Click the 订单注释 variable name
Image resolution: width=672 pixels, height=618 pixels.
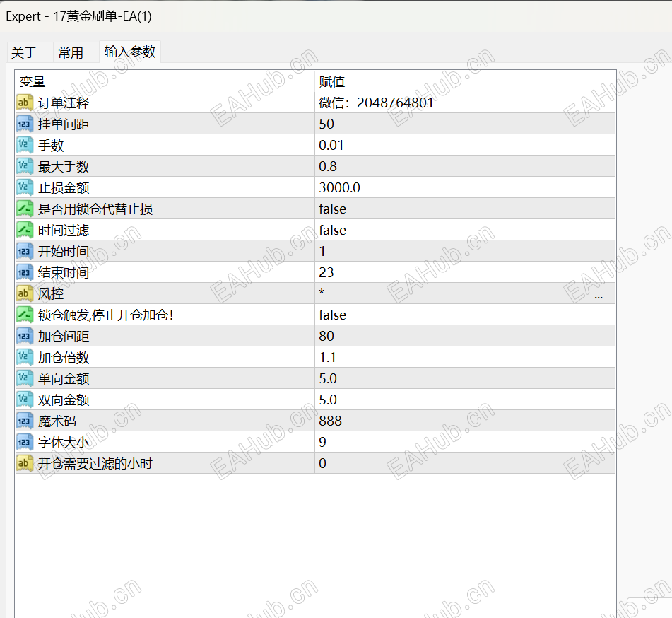(x=64, y=103)
